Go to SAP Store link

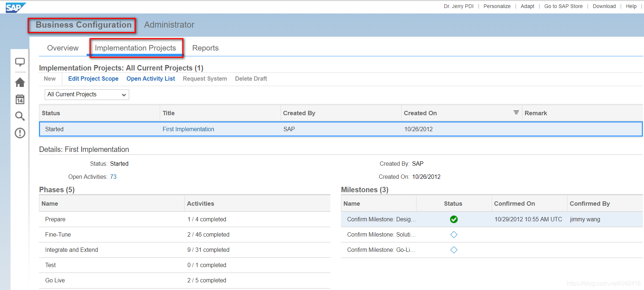tap(563, 6)
